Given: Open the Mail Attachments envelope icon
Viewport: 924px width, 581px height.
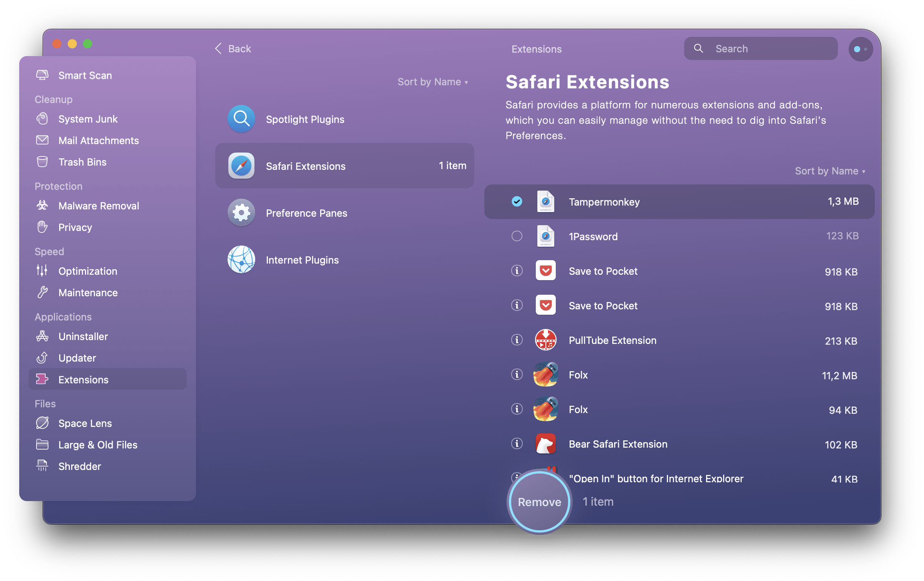Looking at the screenshot, I should (42, 140).
